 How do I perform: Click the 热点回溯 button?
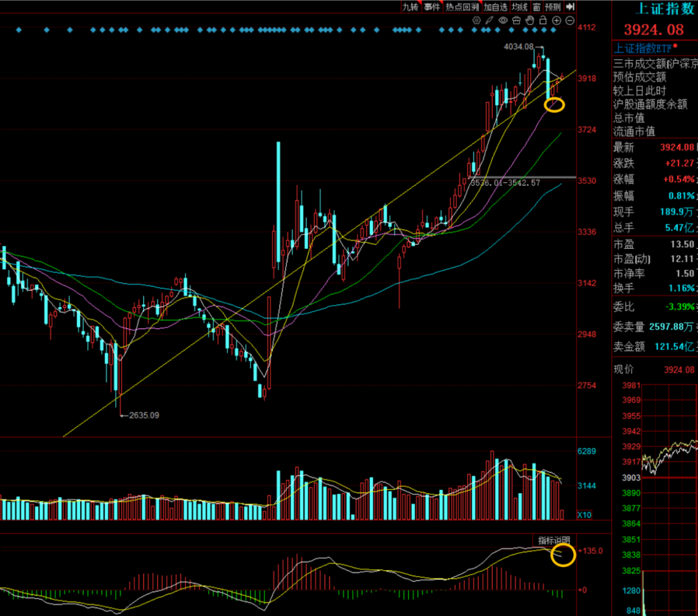(x=462, y=6)
